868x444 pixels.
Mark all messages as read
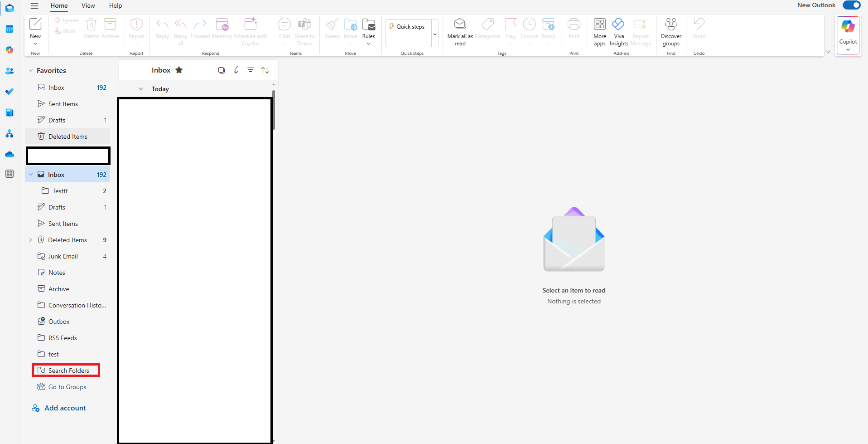pyautogui.click(x=459, y=31)
